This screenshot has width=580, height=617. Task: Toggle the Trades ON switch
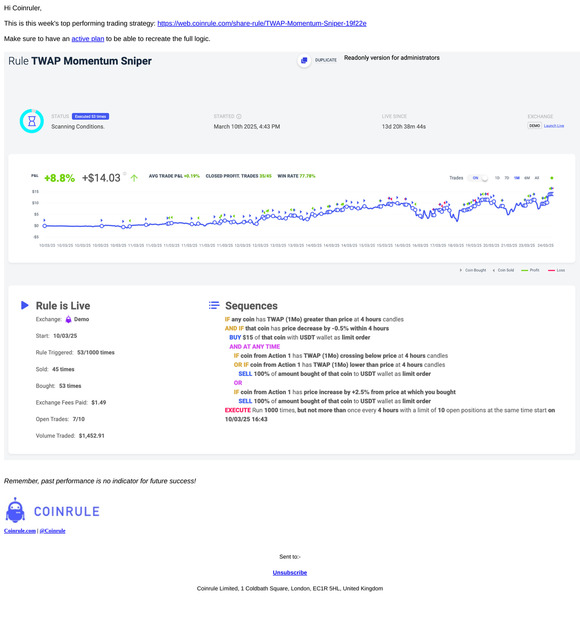[479, 178]
